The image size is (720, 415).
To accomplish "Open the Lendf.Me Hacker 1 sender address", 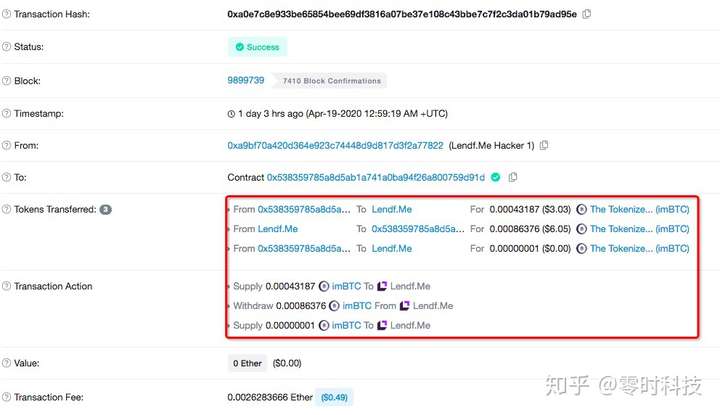I will [x=335, y=146].
